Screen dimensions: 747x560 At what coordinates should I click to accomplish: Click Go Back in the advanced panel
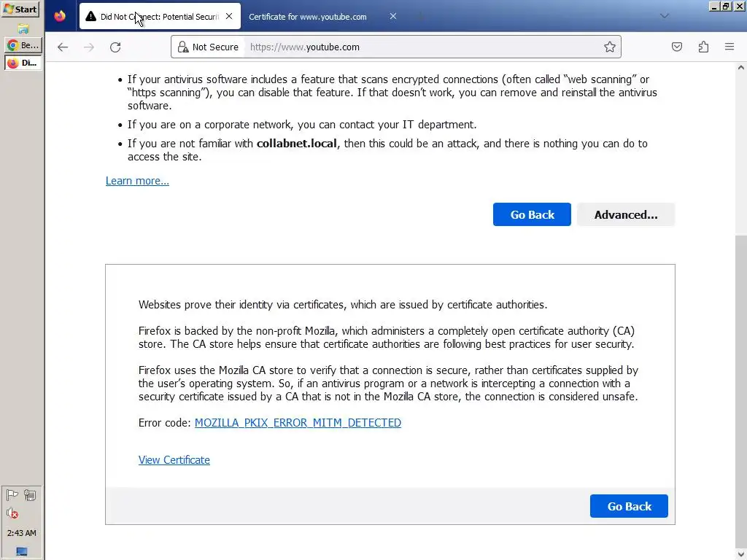tap(629, 506)
